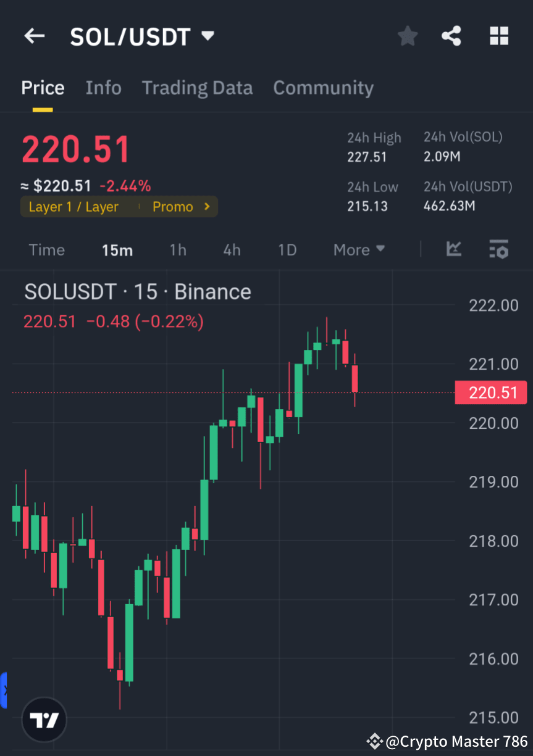Image resolution: width=533 pixels, height=756 pixels.
Task: Click the grid markets icon top right
Action: (498, 36)
